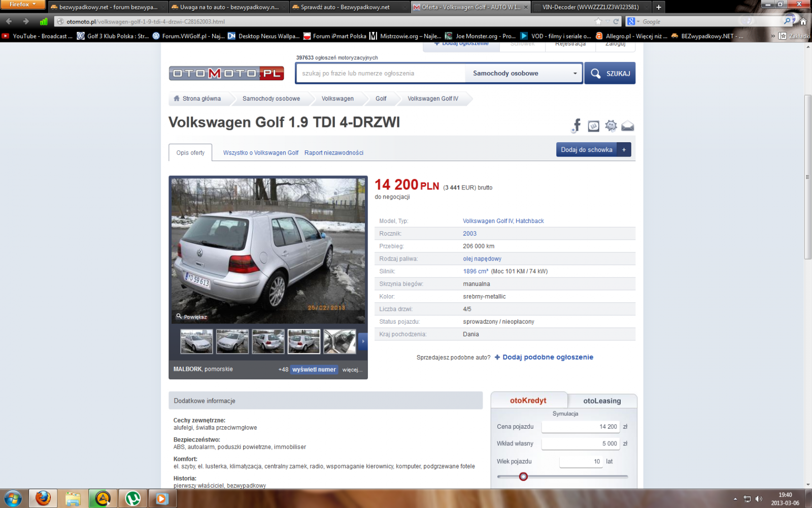The image size is (812, 508).
Task: Select the first car photo thumbnail
Action: [196, 341]
